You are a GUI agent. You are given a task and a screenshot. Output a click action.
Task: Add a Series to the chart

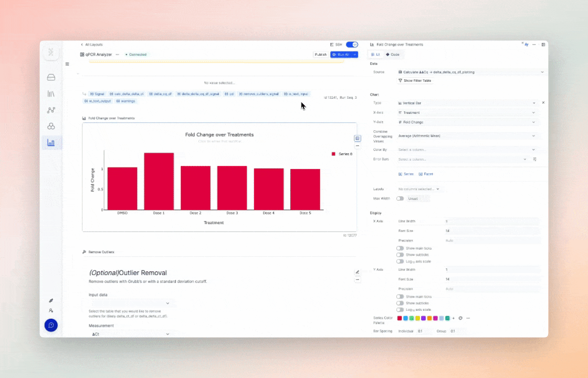pyautogui.click(x=406, y=174)
